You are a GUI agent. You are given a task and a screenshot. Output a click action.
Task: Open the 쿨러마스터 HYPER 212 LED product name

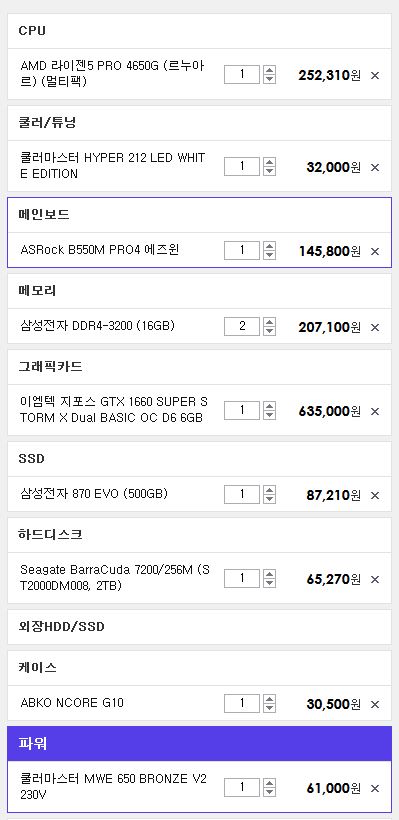point(112,166)
